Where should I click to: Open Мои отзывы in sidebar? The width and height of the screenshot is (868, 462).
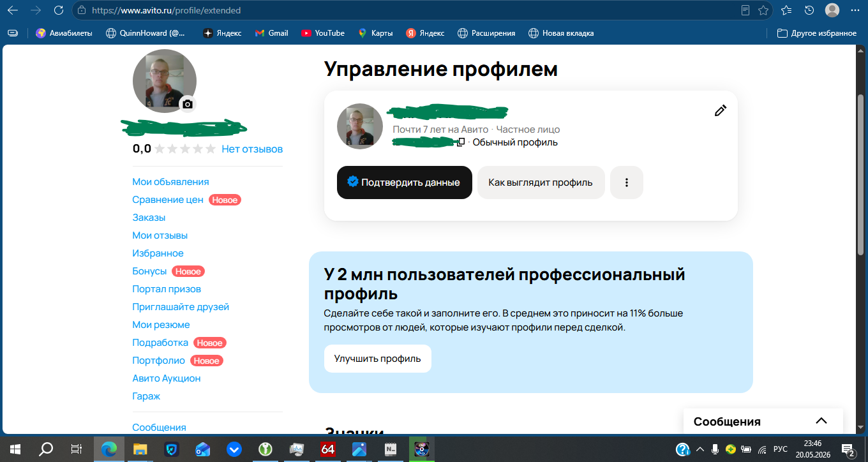pyautogui.click(x=160, y=235)
